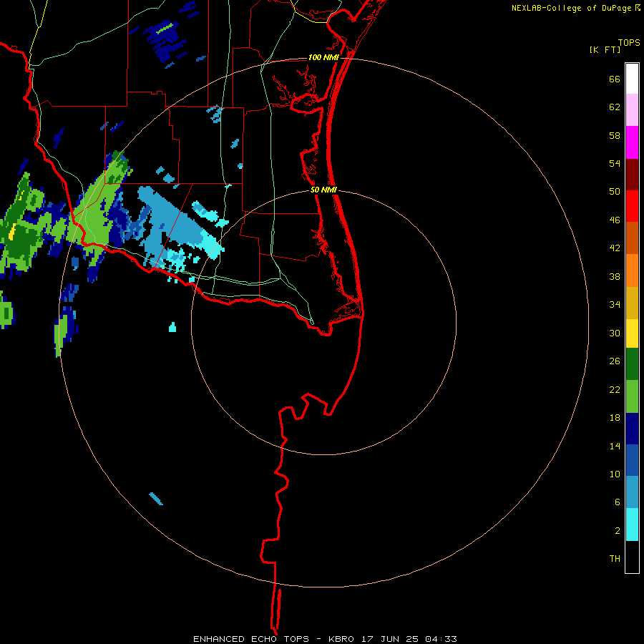Pick the dark red maroon legend swatch
This screenshot has width=644, height=644.
coord(632,175)
